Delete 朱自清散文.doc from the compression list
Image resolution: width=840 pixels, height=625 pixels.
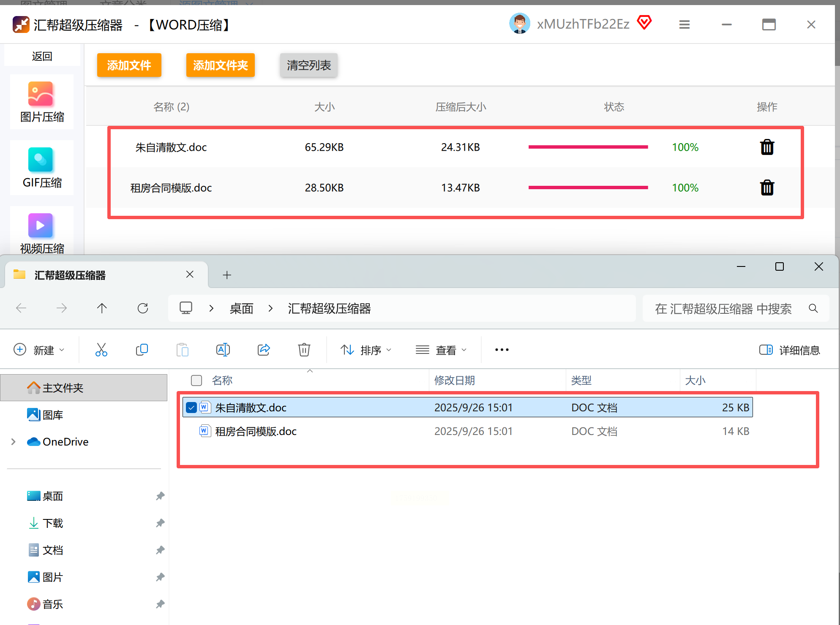(767, 147)
